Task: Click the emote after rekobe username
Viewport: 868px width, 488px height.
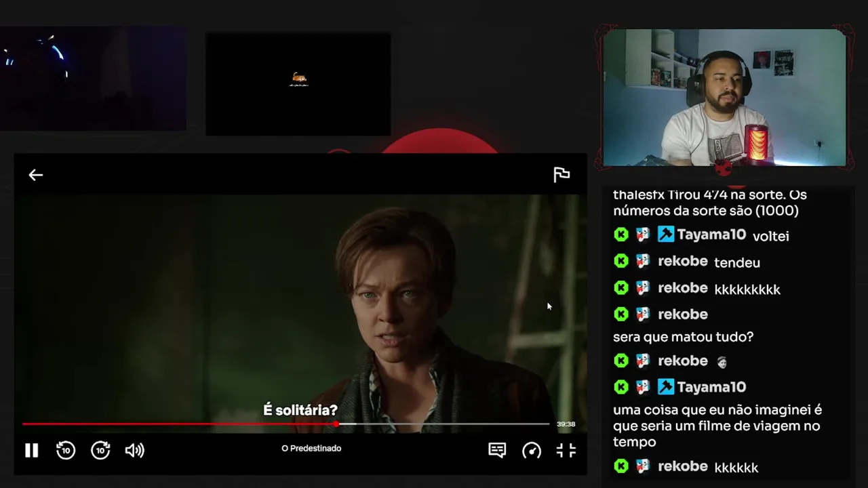Action: point(722,362)
